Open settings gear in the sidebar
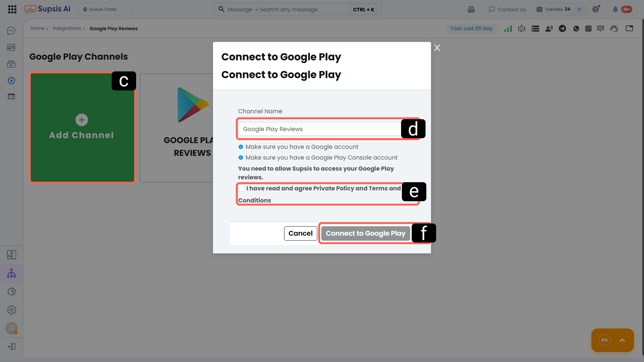The height and width of the screenshot is (362, 644). pyautogui.click(x=11, y=310)
